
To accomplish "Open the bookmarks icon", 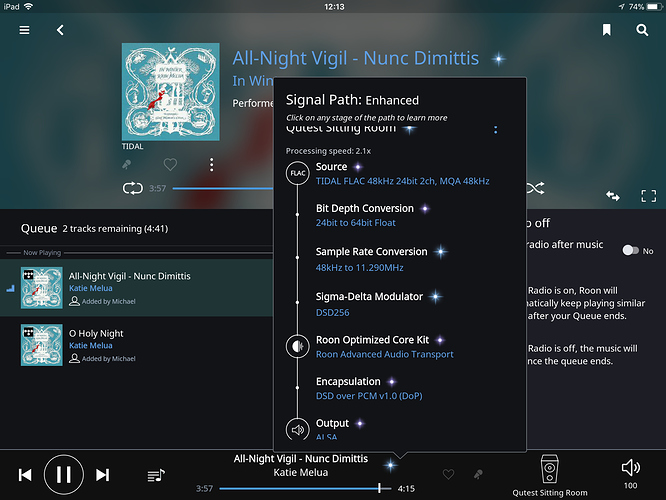I will (607, 30).
